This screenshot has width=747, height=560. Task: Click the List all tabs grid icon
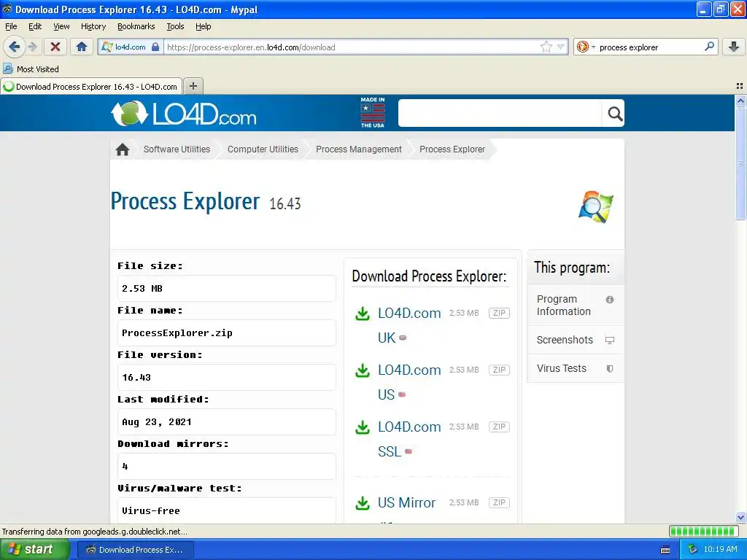click(740, 86)
